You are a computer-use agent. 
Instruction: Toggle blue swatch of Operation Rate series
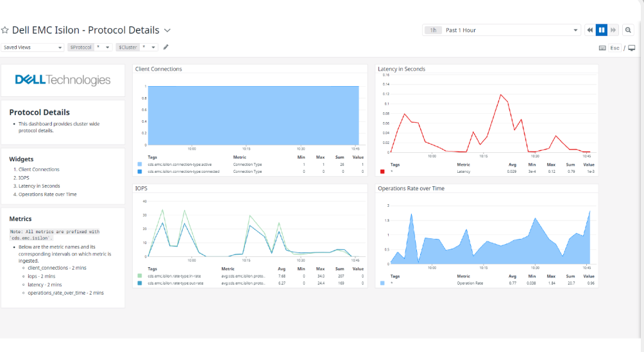tap(382, 283)
